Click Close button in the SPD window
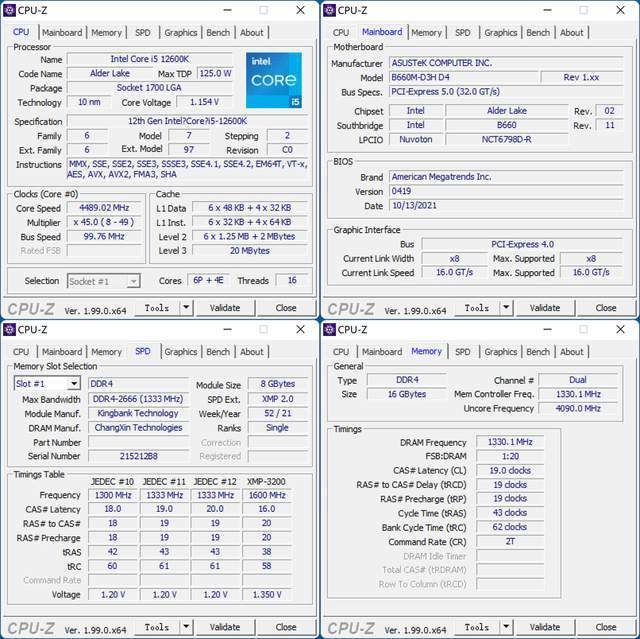This screenshot has width=640, height=639. pyautogui.click(x=286, y=627)
